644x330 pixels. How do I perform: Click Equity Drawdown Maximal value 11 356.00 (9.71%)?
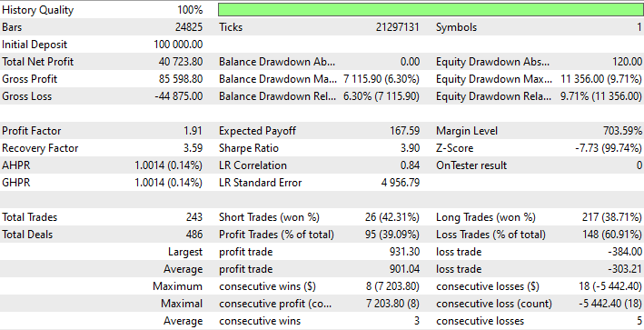click(601, 79)
